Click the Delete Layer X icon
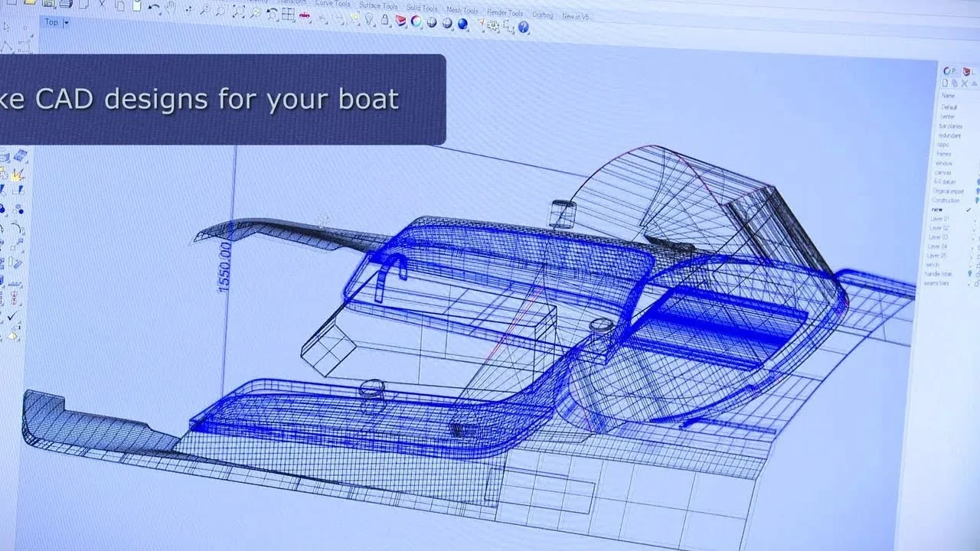Viewport: 980px width, 551px height. point(964,83)
